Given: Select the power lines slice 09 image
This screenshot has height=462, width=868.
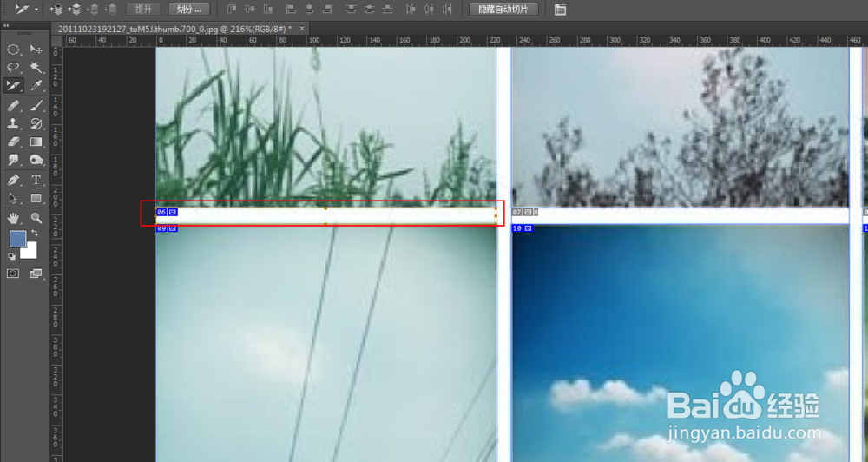Looking at the screenshot, I should click(326, 343).
